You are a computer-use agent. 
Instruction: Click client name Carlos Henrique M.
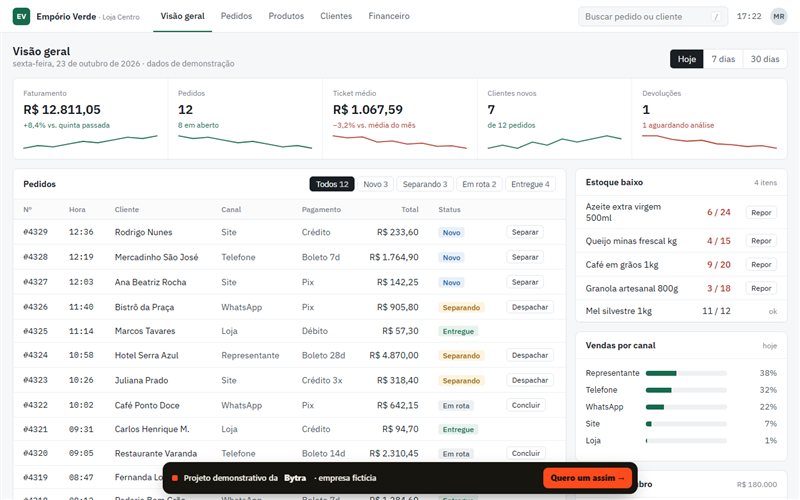tap(152, 429)
